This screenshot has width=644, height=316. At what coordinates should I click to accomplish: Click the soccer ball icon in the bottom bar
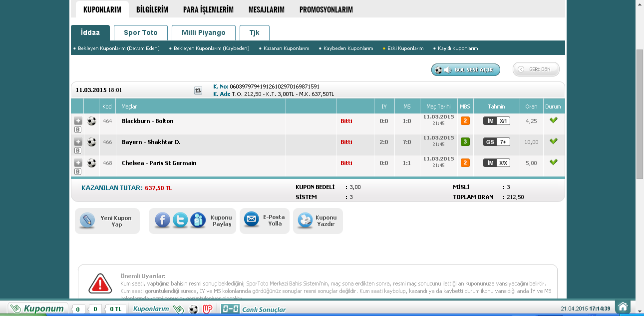[x=194, y=309]
